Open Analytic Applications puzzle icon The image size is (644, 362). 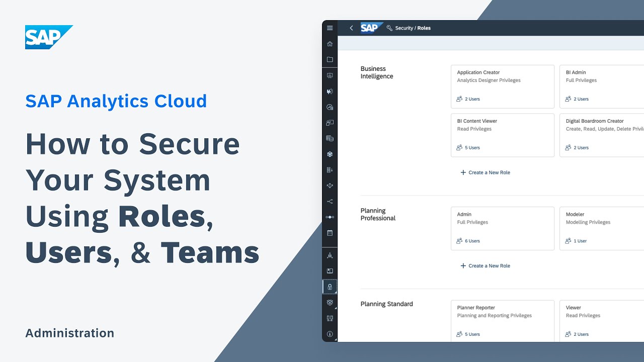point(330,92)
